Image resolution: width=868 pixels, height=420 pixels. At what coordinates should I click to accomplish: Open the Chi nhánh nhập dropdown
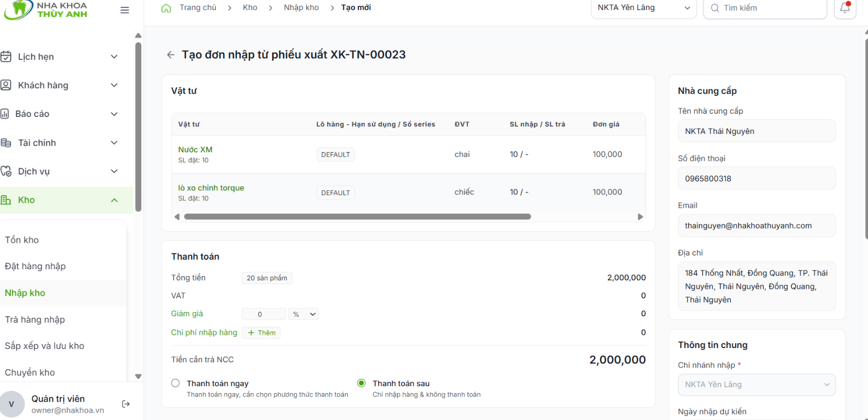tap(757, 385)
